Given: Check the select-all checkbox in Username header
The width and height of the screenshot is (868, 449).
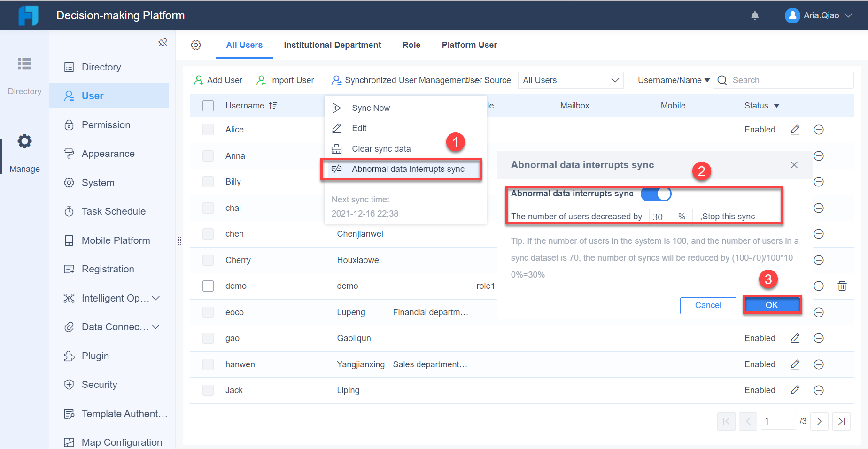Looking at the screenshot, I should coord(208,106).
